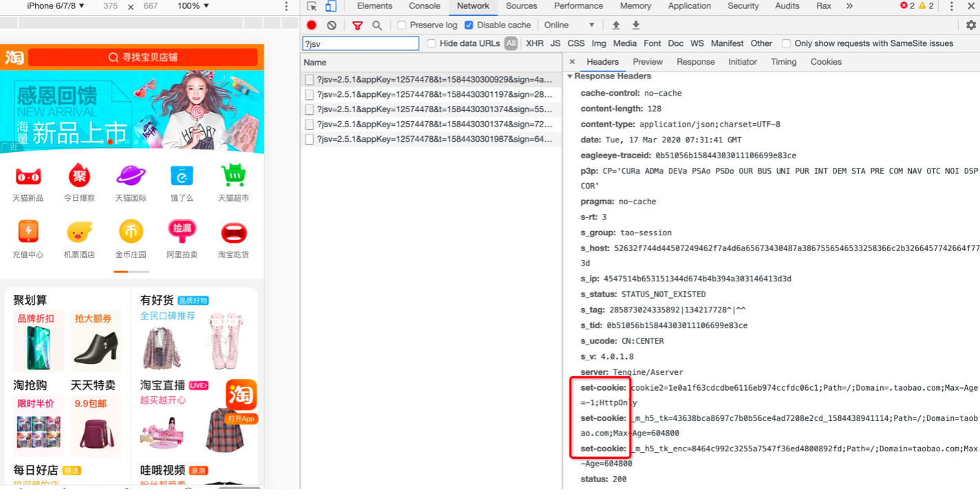Screen dimensions: 980x496
Task: Tap the 寻找宝贝店铺 search bar
Action: [143, 57]
